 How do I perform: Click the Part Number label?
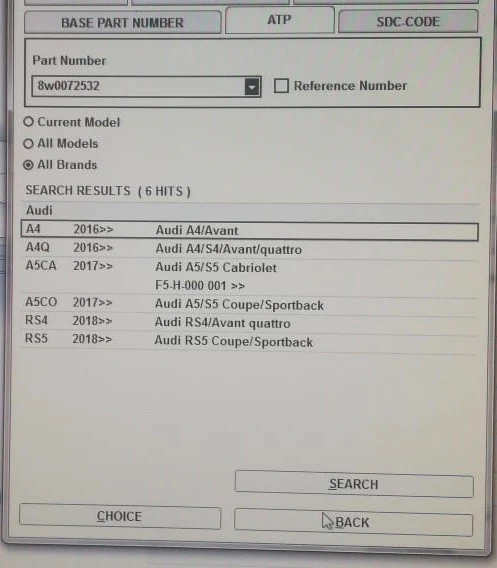coord(69,60)
